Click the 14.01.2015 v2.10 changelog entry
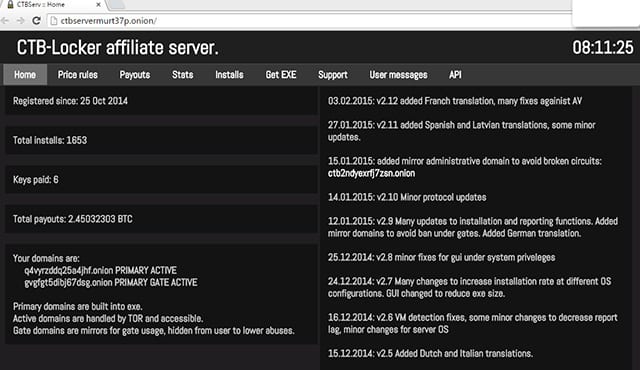Screen dimensions: 640x370 tap(407, 197)
